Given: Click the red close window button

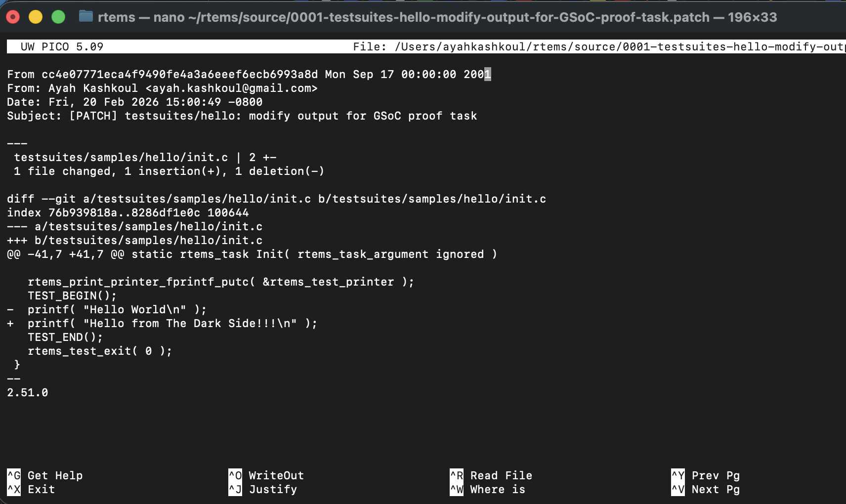Looking at the screenshot, I should (13, 17).
